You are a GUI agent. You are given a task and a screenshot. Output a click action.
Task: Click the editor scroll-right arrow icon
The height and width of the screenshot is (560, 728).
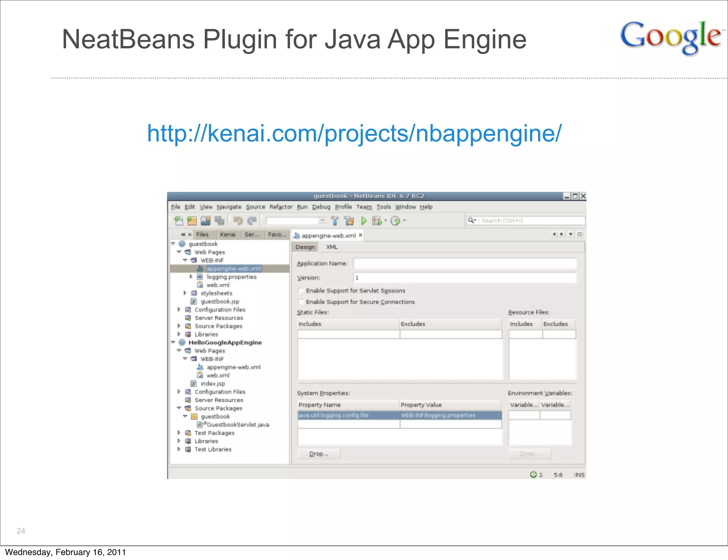click(562, 234)
